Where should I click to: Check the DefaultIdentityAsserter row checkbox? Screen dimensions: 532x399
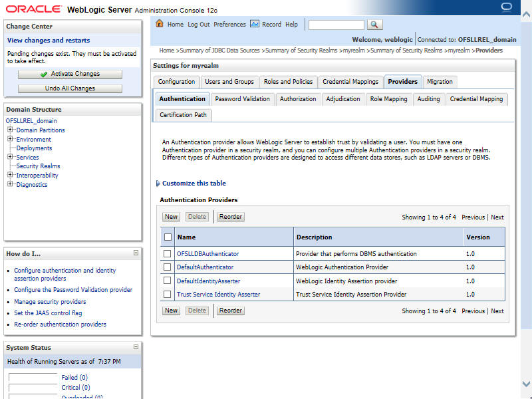[167, 281]
